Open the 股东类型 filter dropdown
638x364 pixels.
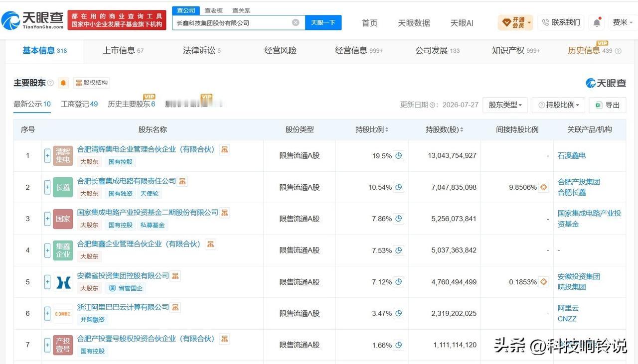click(505, 105)
